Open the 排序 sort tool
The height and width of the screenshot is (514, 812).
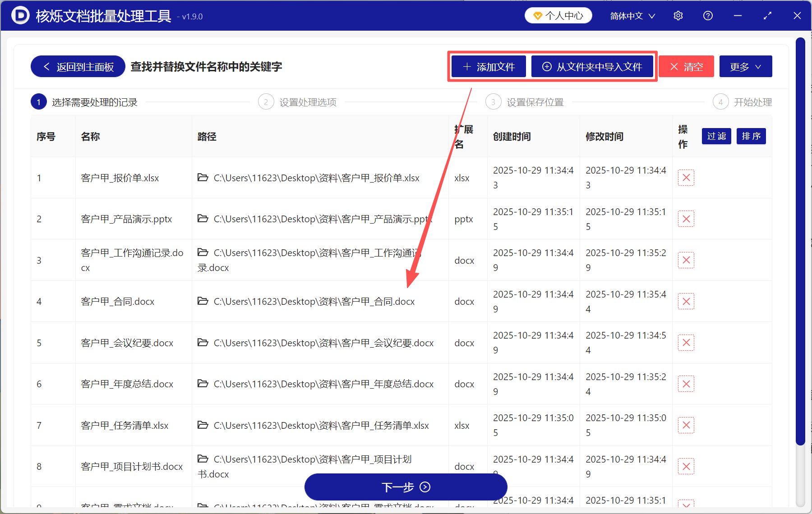click(751, 136)
